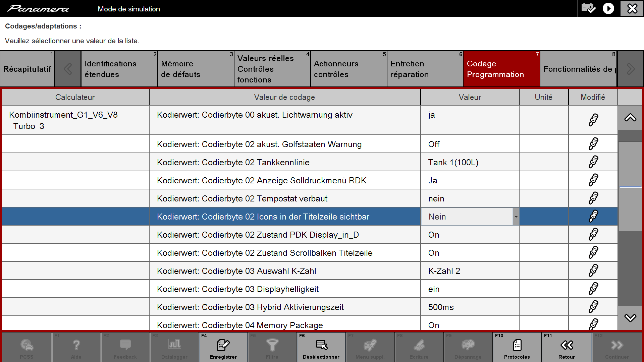Open F10 Protocoles
This screenshot has height=362, width=644.
click(517, 347)
